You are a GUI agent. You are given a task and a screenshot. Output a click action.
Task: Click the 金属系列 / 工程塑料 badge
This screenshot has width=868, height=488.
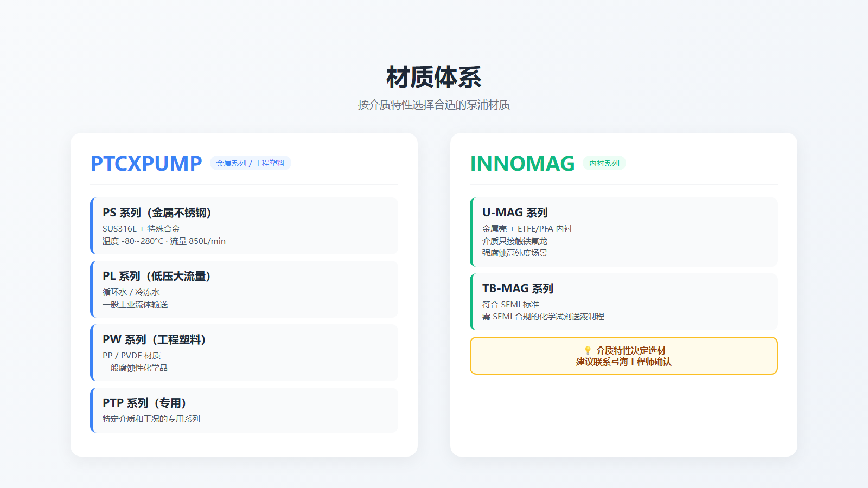tap(251, 163)
